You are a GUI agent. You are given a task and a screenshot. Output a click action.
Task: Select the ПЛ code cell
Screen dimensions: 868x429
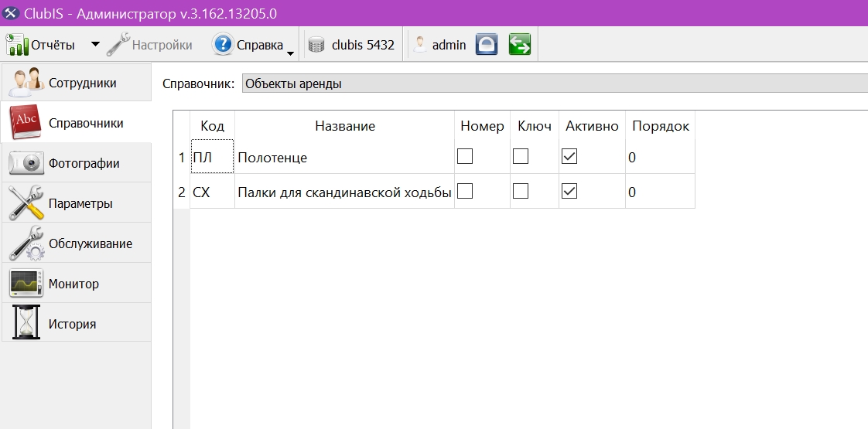point(212,157)
